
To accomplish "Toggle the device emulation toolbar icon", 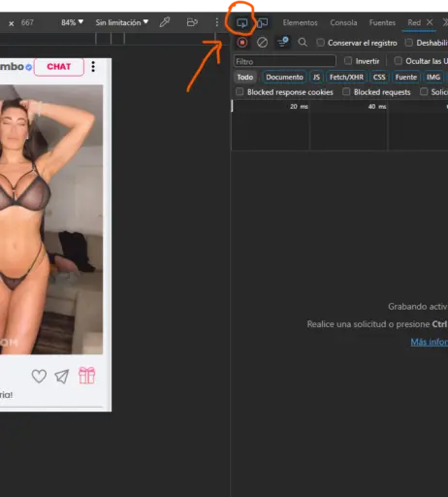I will pyautogui.click(x=262, y=22).
